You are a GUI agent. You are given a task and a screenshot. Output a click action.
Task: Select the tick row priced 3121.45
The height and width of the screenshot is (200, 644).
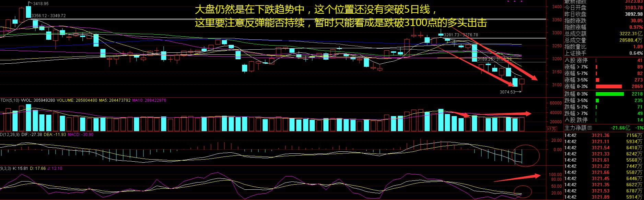(604, 179)
